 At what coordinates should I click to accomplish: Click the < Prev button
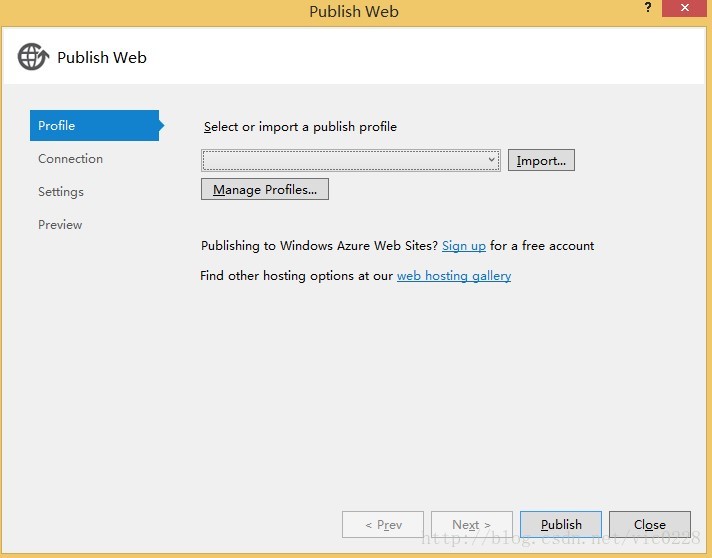click(383, 524)
